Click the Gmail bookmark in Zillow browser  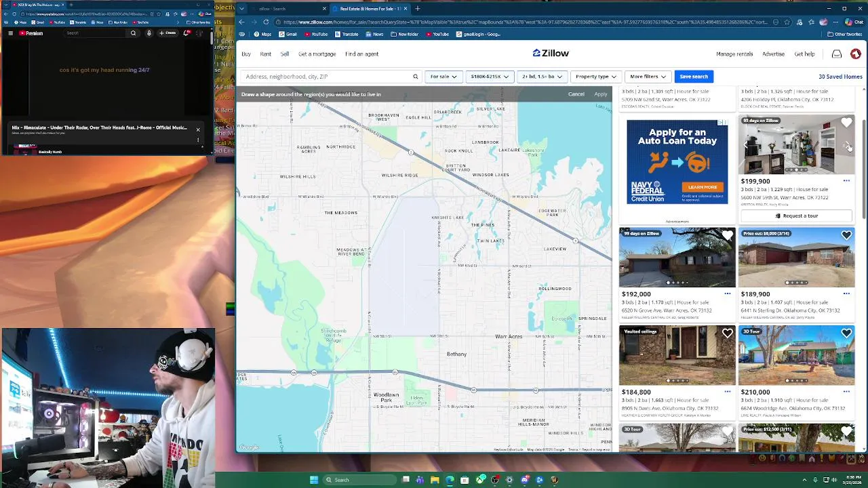pos(288,34)
